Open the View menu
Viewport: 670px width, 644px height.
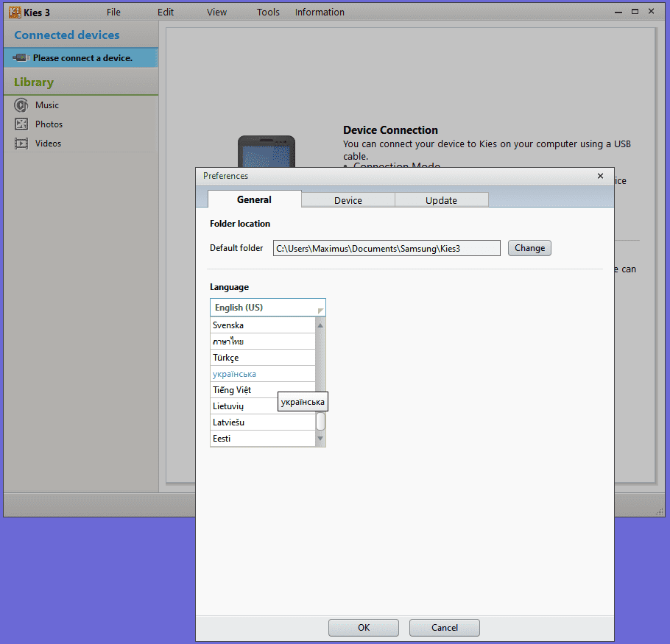tap(216, 12)
